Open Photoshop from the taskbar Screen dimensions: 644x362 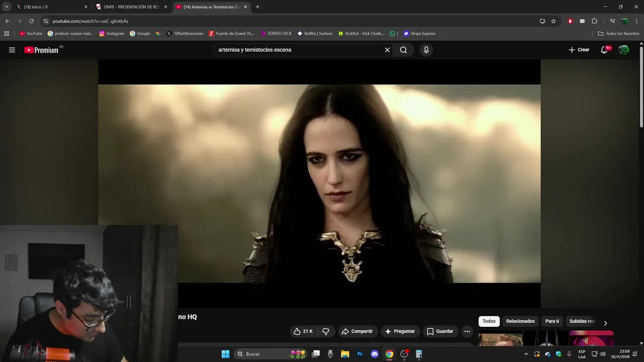tap(360, 354)
